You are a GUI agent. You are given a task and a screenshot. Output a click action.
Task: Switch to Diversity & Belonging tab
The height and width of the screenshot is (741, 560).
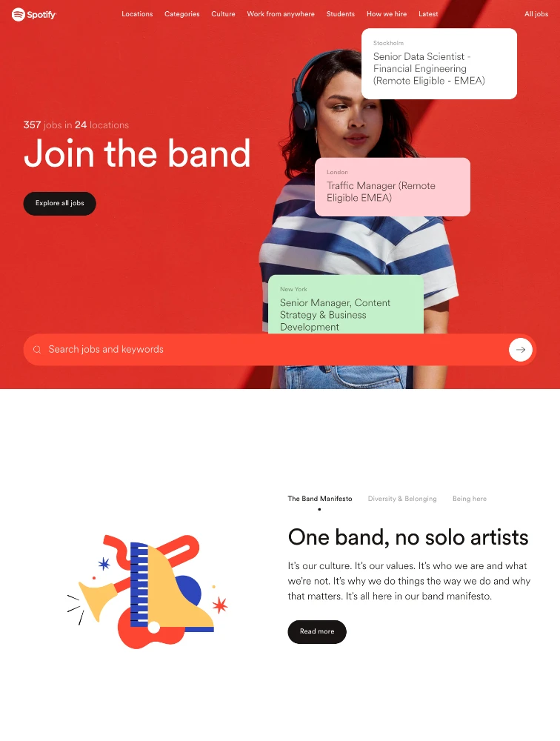402,499
